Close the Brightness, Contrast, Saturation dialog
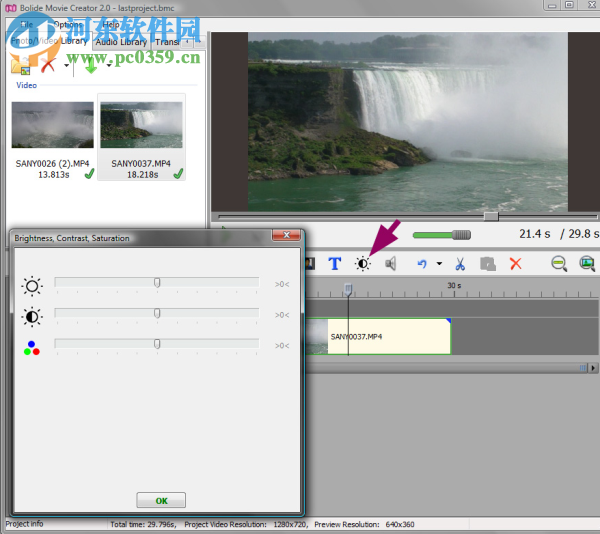 (x=286, y=235)
